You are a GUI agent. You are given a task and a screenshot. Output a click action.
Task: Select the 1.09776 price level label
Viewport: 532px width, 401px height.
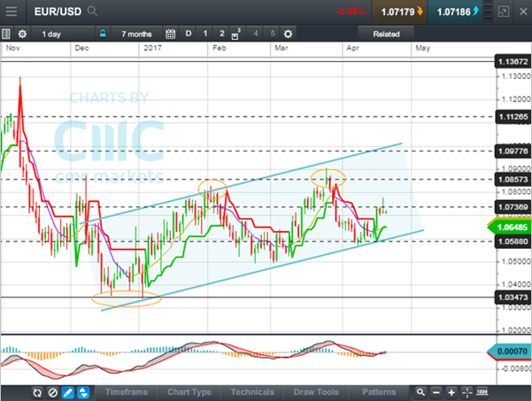(513, 151)
